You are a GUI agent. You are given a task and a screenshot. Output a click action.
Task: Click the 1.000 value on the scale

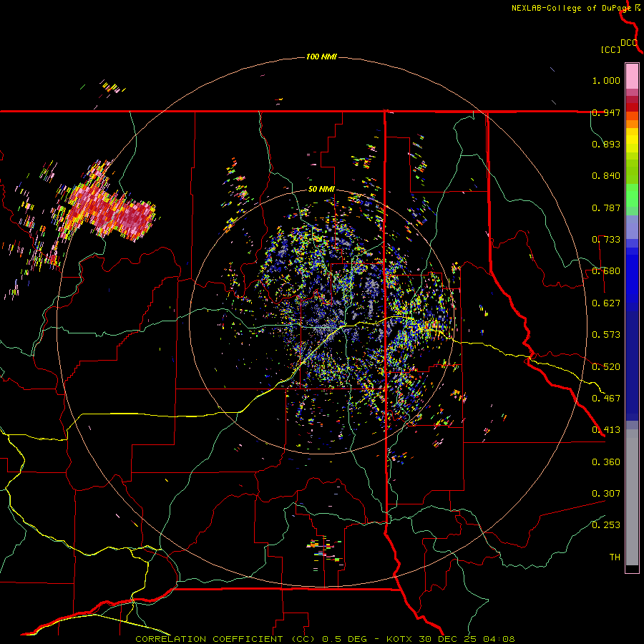point(606,80)
